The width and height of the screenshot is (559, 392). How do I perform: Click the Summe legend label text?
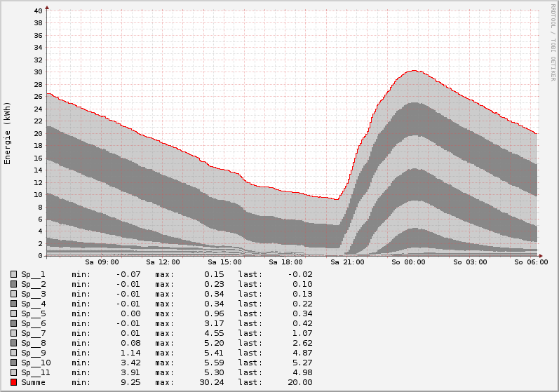pos(34,382)
